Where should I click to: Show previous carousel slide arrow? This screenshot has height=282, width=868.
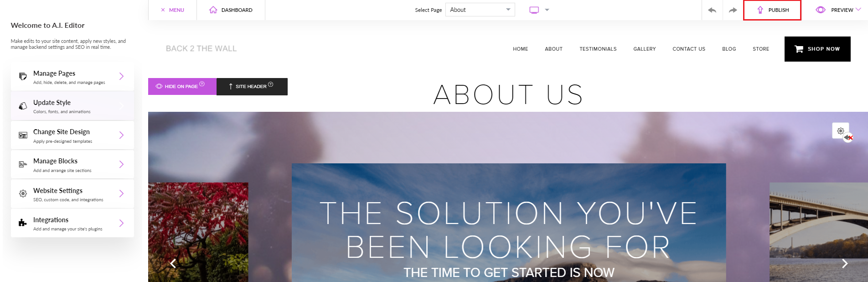point(173,263)
